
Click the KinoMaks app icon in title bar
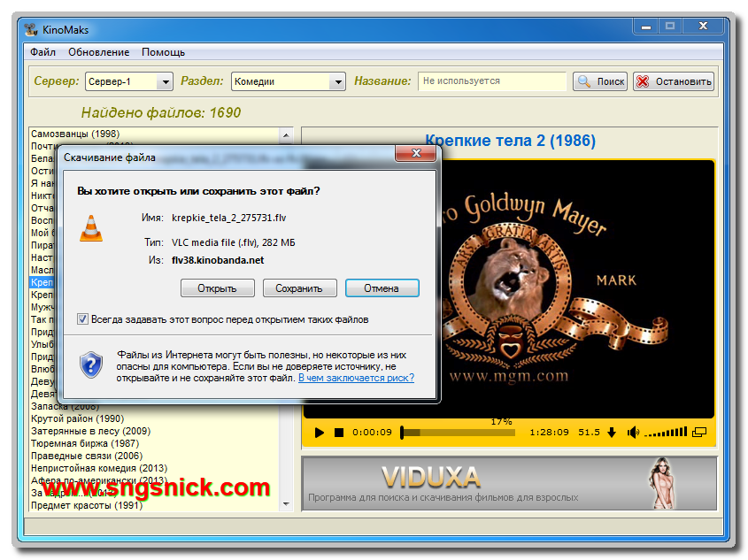coord(32,29)
